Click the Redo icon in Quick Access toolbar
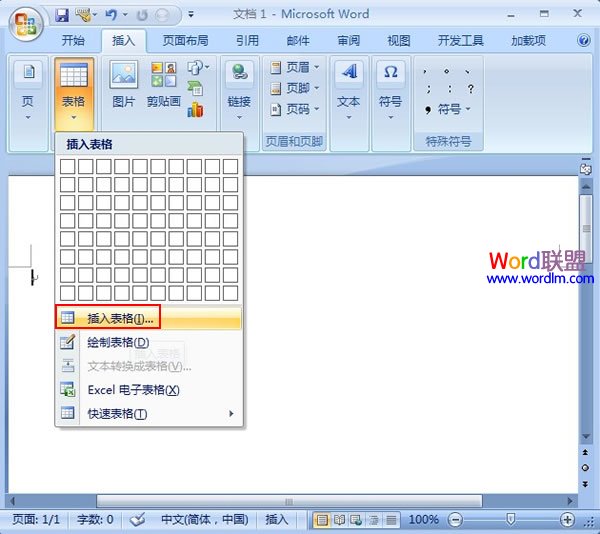Image resolution: width=600 pixels, height=534 pixels. 143,15
